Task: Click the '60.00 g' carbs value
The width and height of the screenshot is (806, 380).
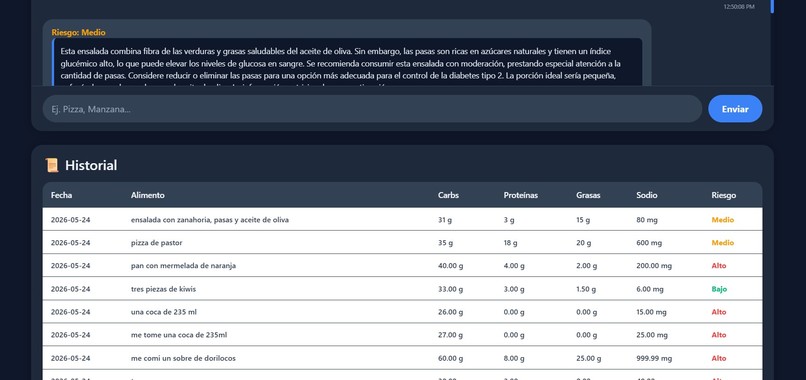Action: 450,359
